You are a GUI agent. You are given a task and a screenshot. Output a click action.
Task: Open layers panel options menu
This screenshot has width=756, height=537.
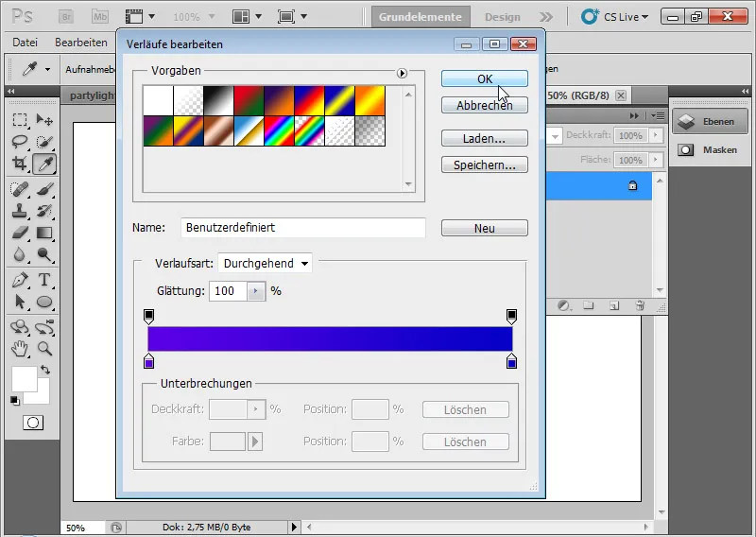[x=657, y=115]
